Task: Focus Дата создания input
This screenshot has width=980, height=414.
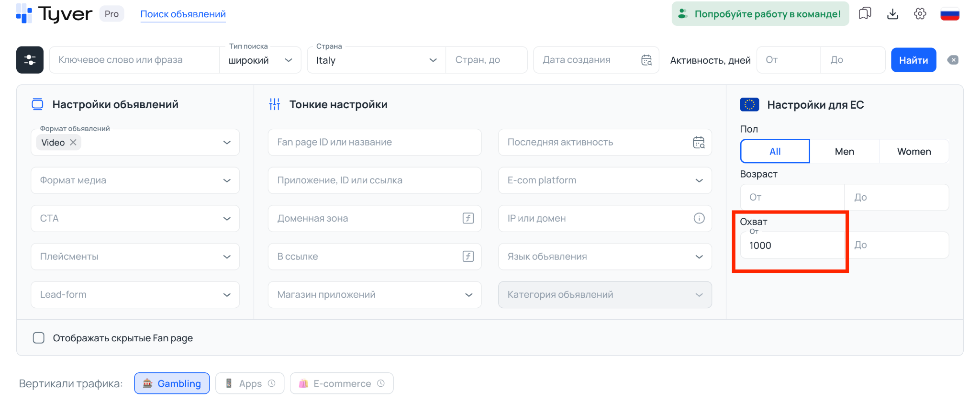Action: click(x=596, y=60)
